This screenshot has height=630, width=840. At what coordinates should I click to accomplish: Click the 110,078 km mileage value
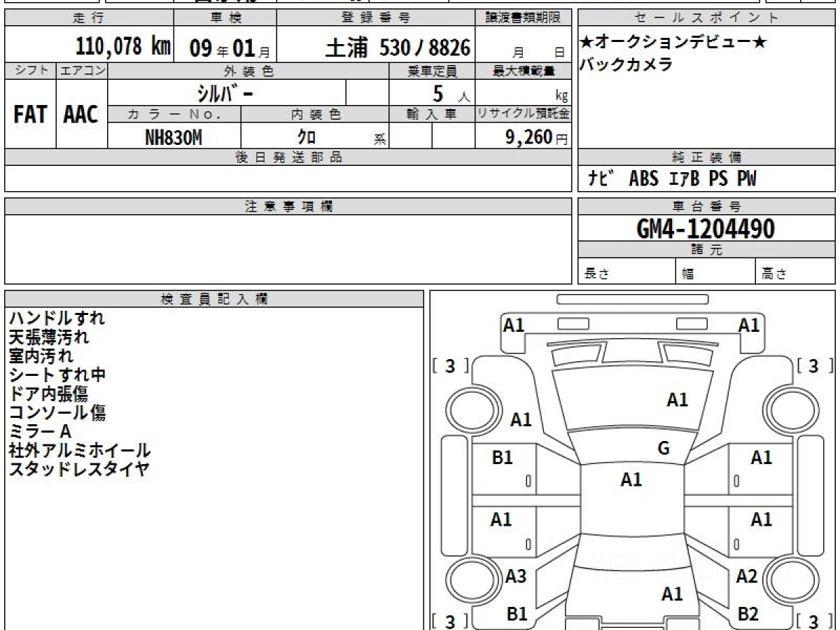(123, 48)
